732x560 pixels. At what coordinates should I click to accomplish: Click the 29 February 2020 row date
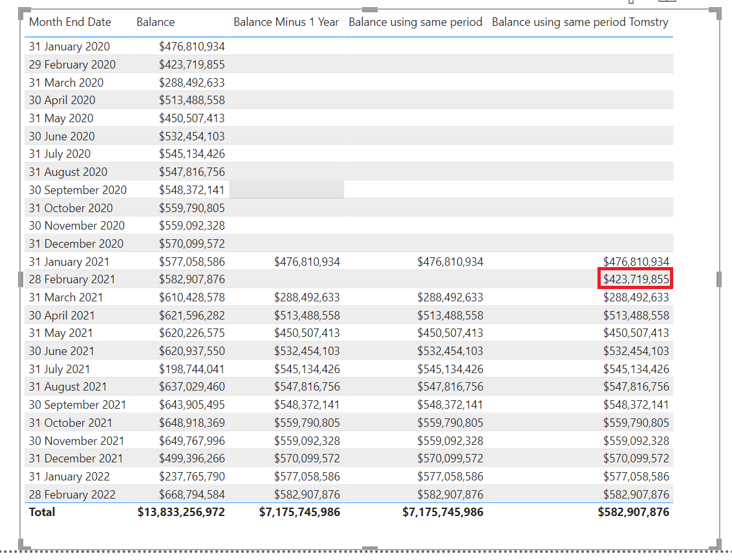(72, 65)
